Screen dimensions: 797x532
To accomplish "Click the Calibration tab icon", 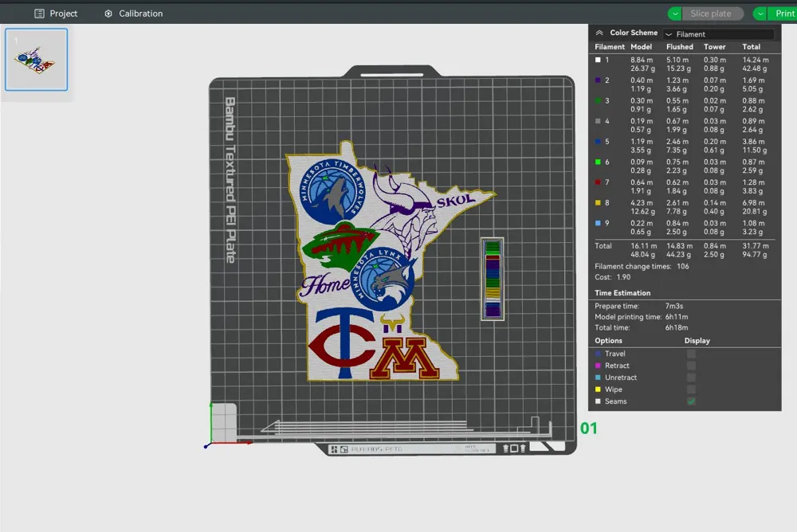I will click(x=108, y=14).
